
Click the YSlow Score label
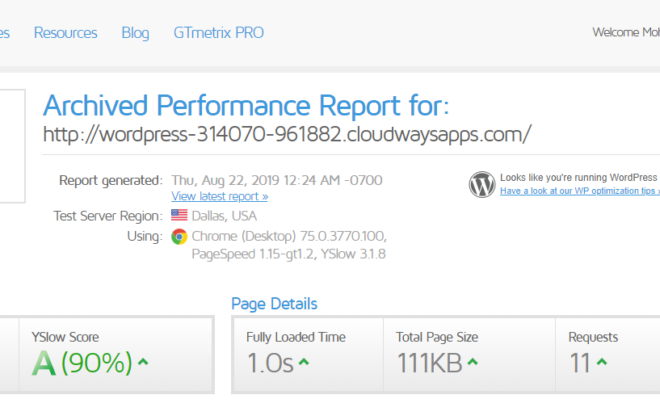[x=65, y=337]
